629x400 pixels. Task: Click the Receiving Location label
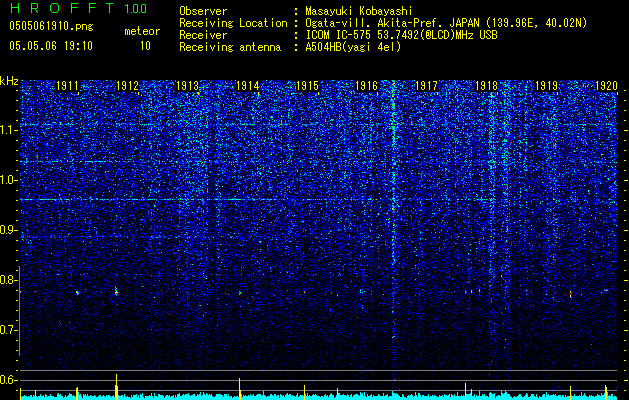[233, 23]
